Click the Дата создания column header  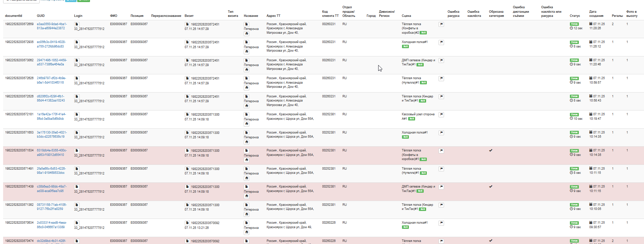(596, 14)
